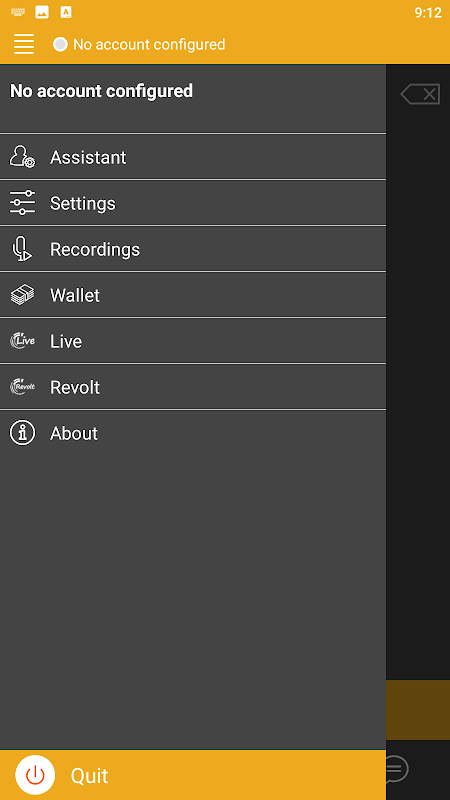Select the Live menu item

pyautogui.click(x=193, y=341)
